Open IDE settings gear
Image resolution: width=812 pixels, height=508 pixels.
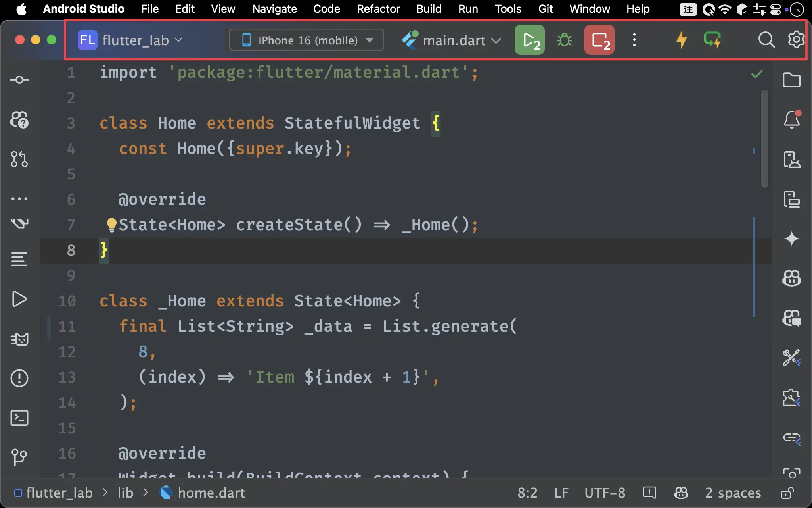coord(796,39)
